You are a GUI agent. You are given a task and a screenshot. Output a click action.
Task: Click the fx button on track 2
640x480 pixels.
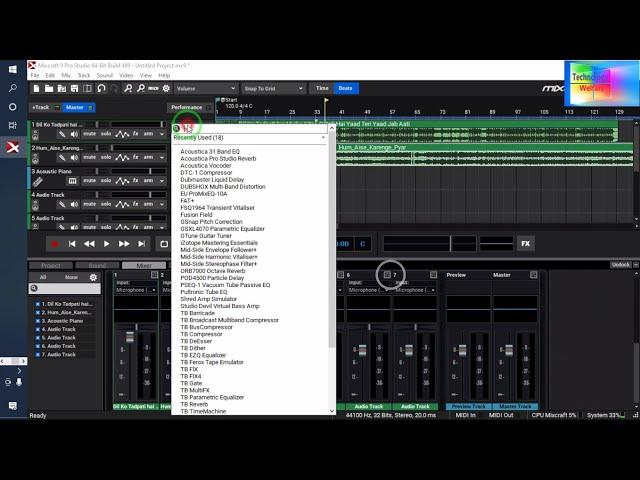pyautogui.click(x=135, y=158)
